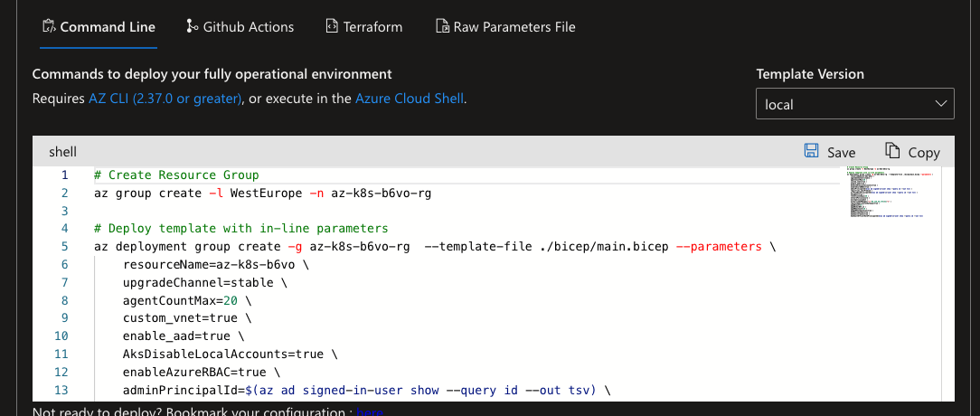Click the copy documents icon
980x416 pixels.
click(x=892, y=151)
